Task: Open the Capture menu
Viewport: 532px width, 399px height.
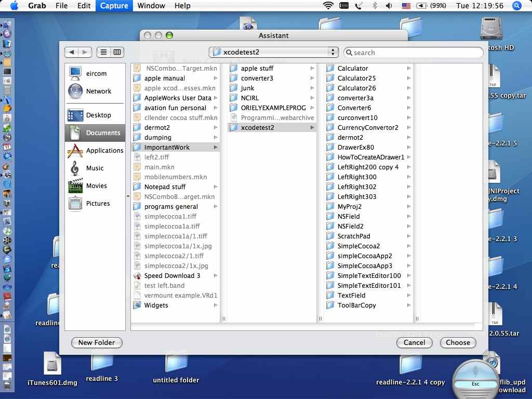Action: coord(114,5)
